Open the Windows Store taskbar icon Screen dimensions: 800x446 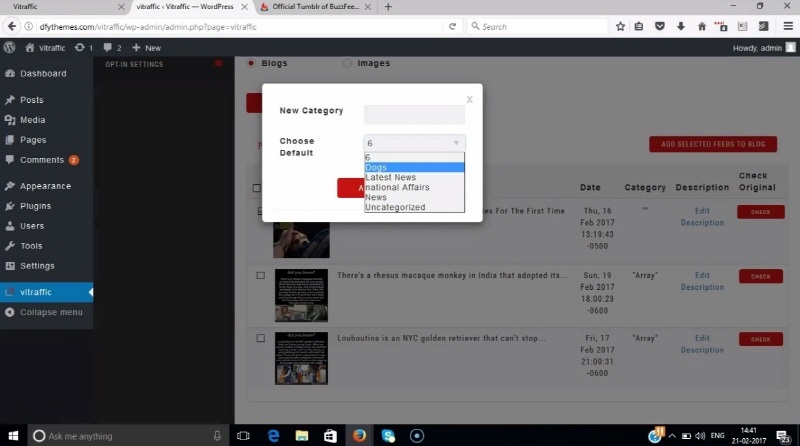click(x=330, y=436)
